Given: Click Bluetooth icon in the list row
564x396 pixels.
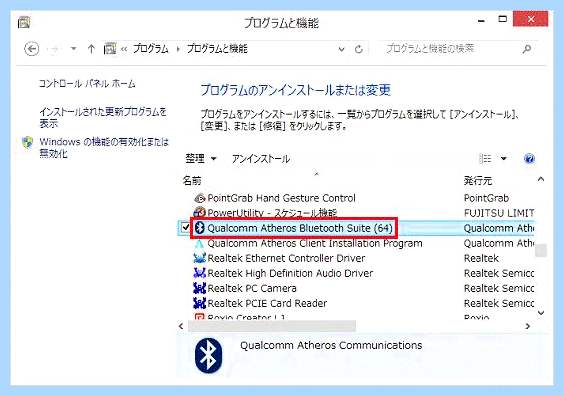Looking at the screenshot, I should 199,228.
